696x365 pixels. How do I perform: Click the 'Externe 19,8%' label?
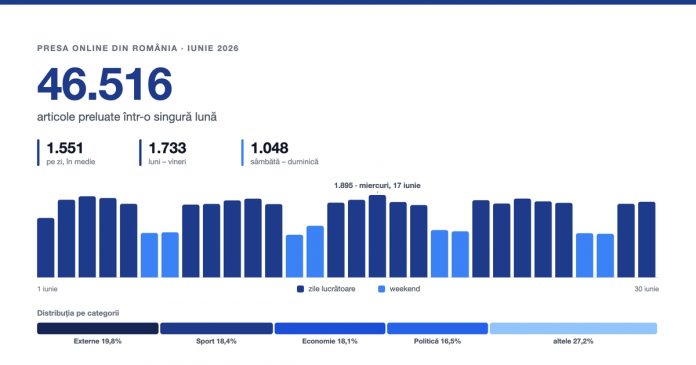click(x=98, y=341)
